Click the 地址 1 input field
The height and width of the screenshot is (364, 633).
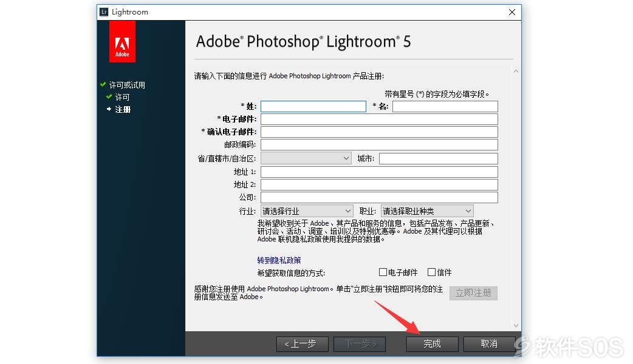click(379, 172)
